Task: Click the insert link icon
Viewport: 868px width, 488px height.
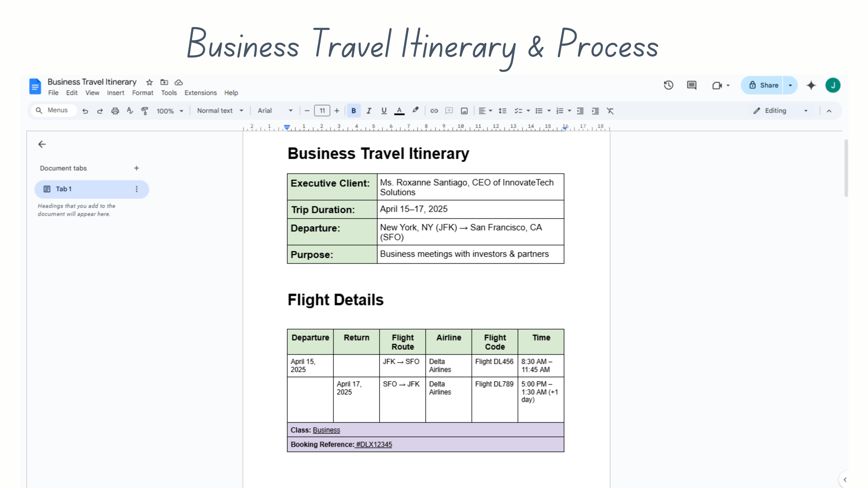Action: (434, 111)
